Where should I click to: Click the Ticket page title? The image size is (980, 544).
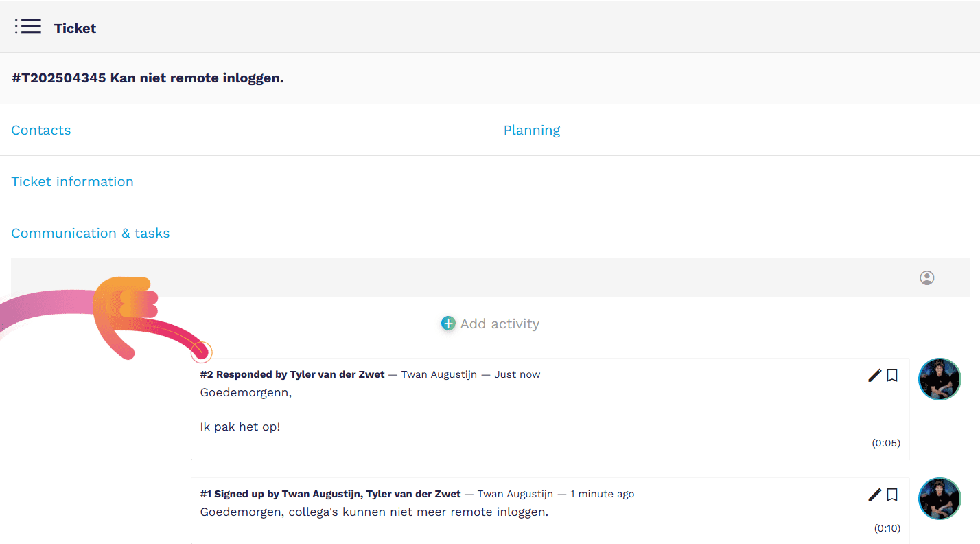(75, 28)
